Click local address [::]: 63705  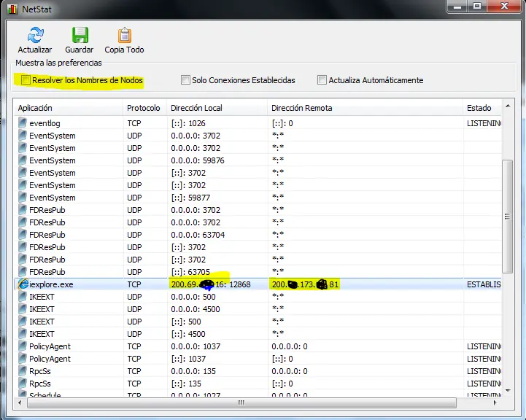click(190, 272)
